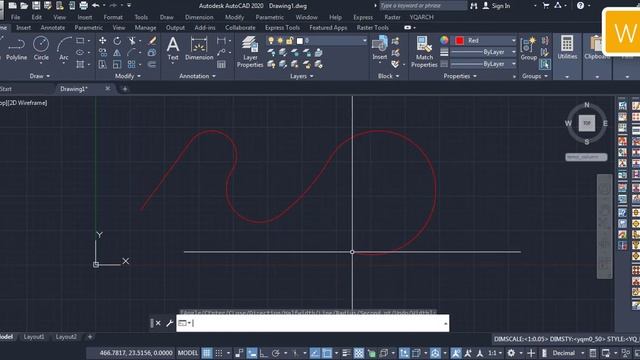Click the white layer color swatch
Screen dimensions: 640x360
coord(300,41)
